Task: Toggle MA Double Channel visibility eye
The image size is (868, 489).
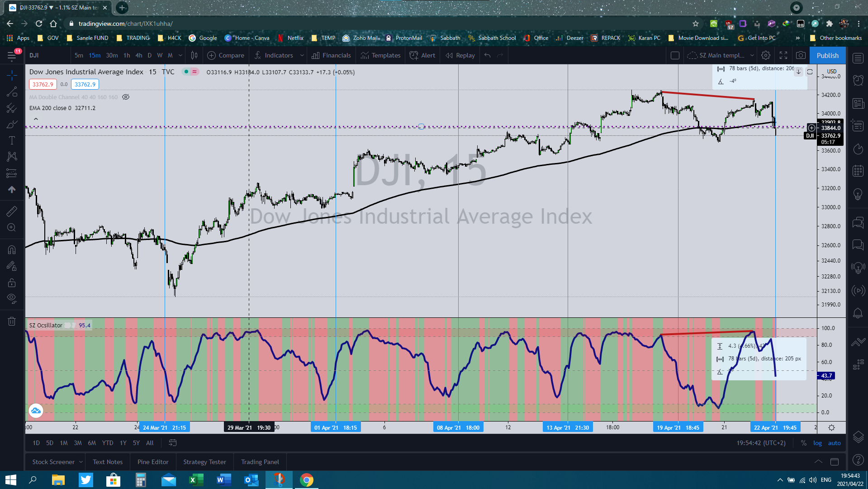Action: click(126, 97)
